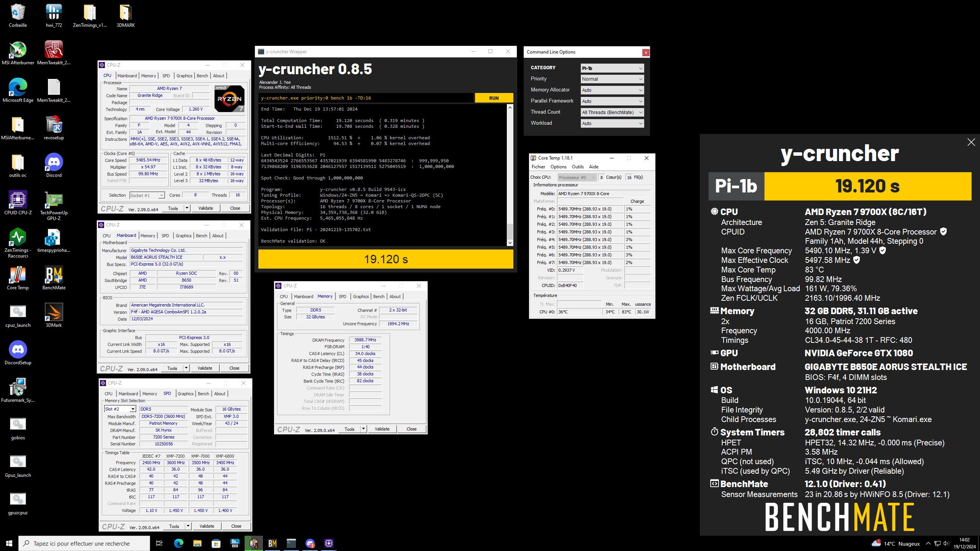Screen dimensions: 980x551
Task: Click Validate in CPU-Z SPD window
Action: click(x=207, y=526)
